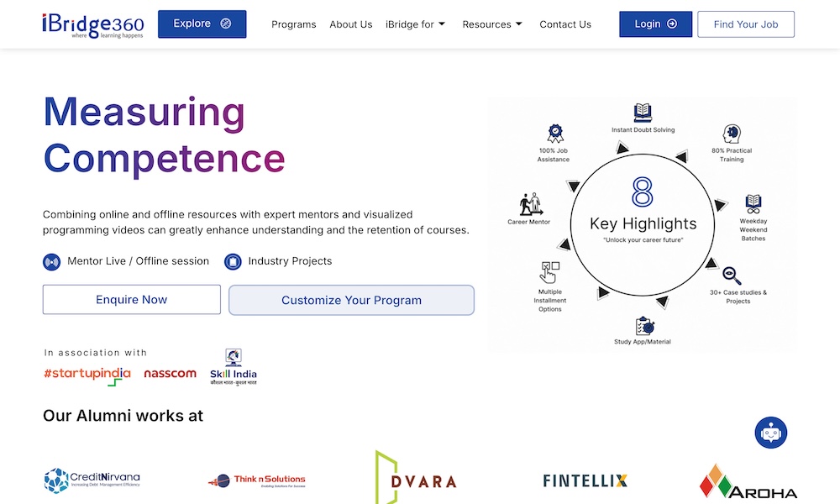Viewport: 840px width, 504px height.
Task: Click the Instant Doubt Solving book icon
Action: 643,112
